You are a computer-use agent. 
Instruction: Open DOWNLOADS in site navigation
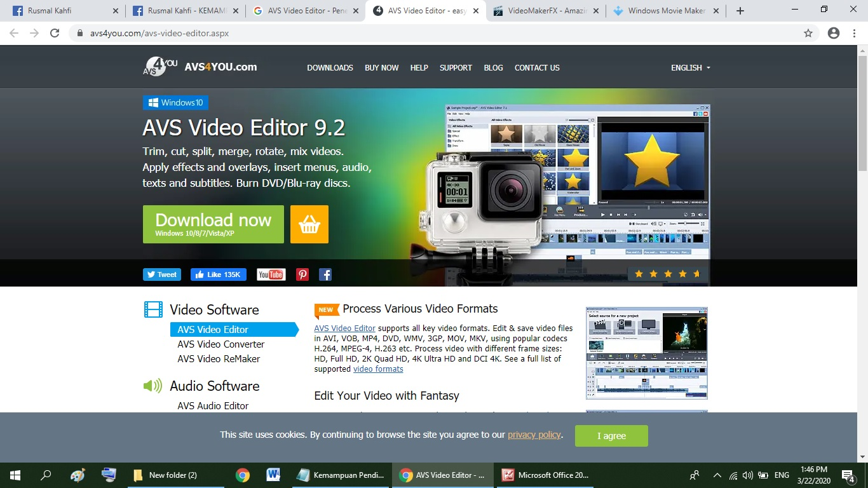[330, 67]
